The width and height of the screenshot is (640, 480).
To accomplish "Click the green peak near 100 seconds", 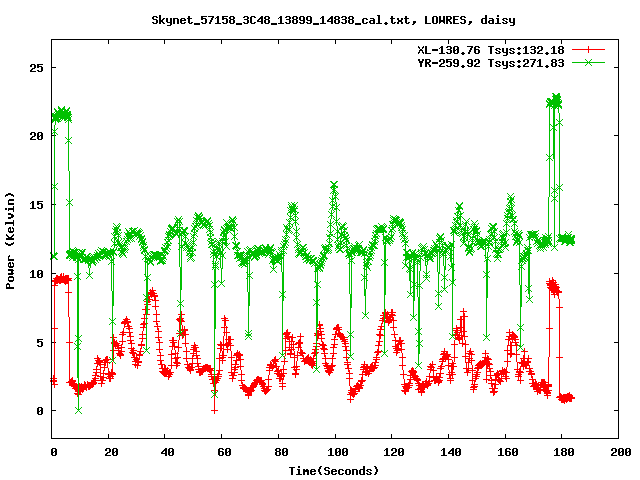I will pos(334,185).
